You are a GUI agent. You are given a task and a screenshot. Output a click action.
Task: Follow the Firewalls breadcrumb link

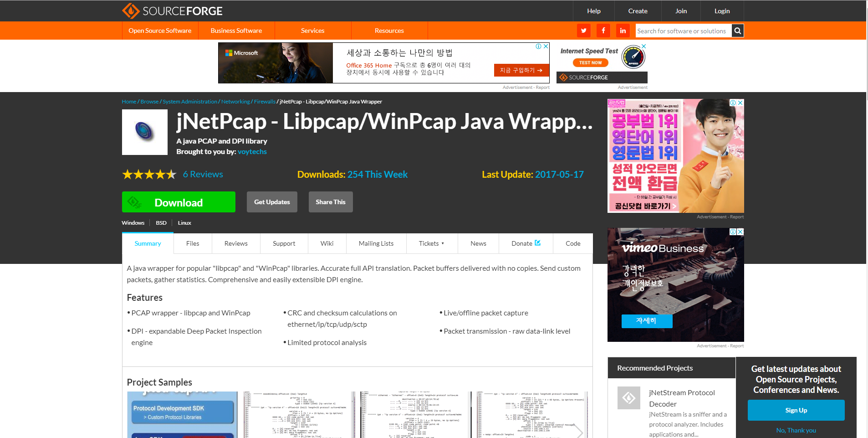(265, 102)
